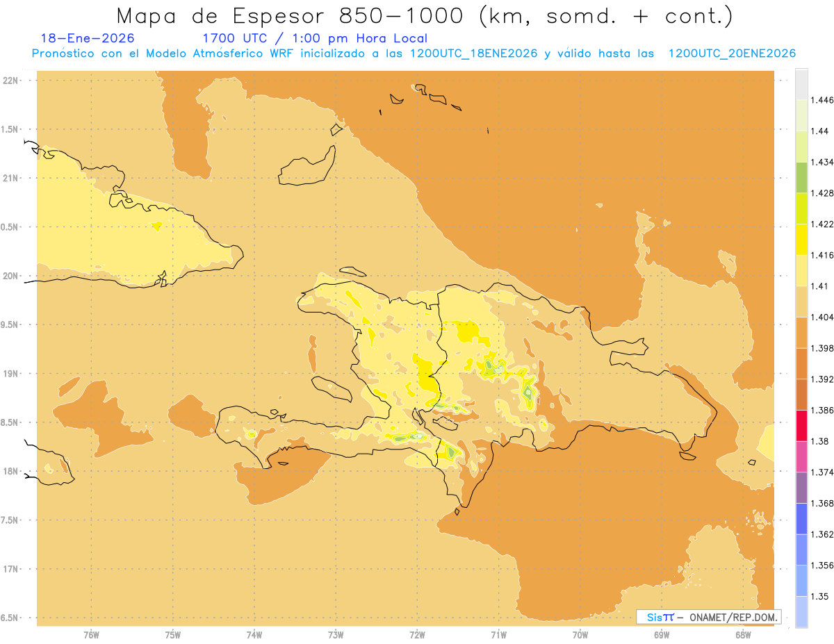
Task: Click the '19N' latitude label
Action: [x=11, y=373]
